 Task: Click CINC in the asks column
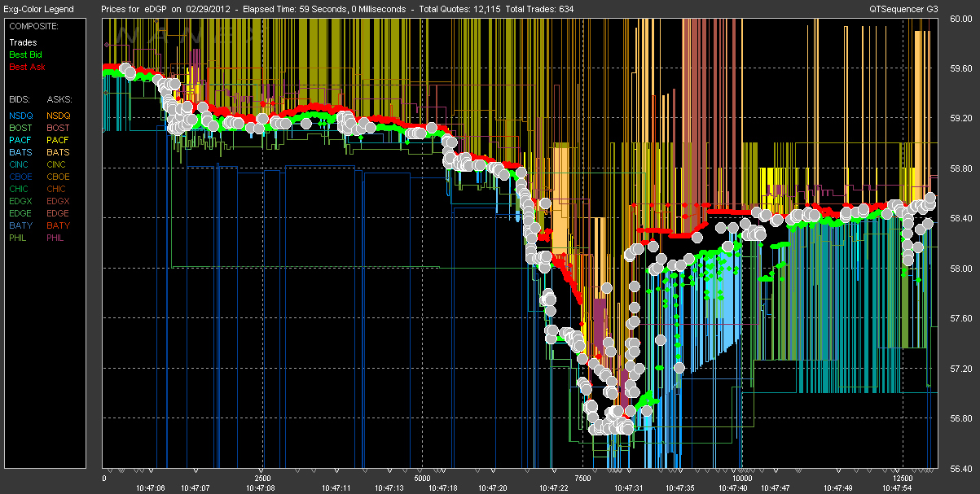58,164
